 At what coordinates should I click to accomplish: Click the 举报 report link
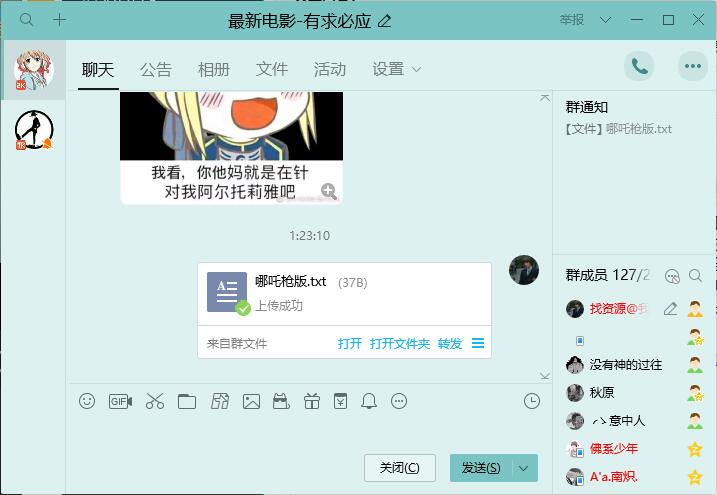(572, 20)
